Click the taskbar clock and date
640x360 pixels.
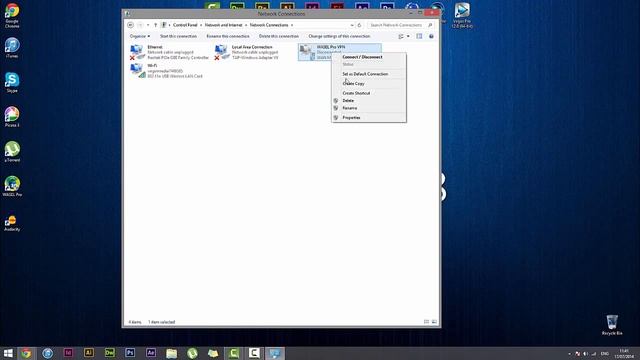624,353
